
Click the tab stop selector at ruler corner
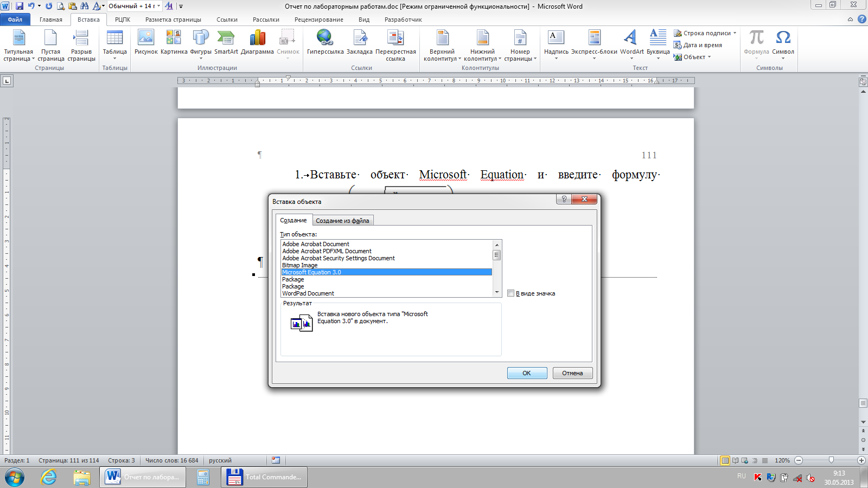[7, 81]
